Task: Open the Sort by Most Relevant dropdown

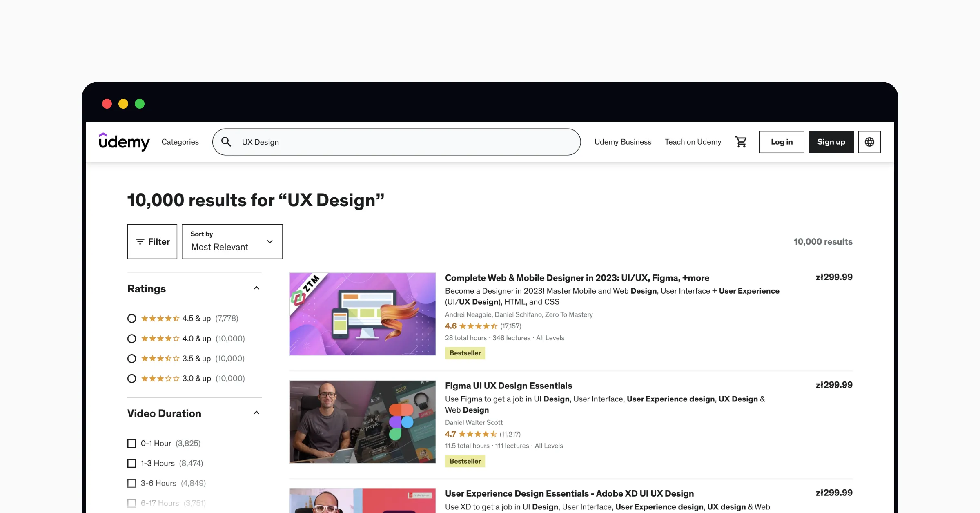Action: tap(232, 241)
